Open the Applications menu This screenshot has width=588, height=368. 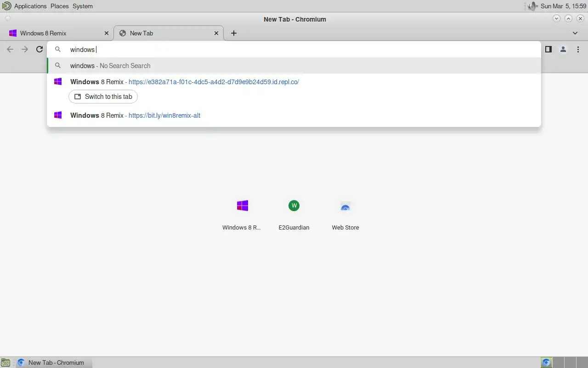(x=30, y=6)
